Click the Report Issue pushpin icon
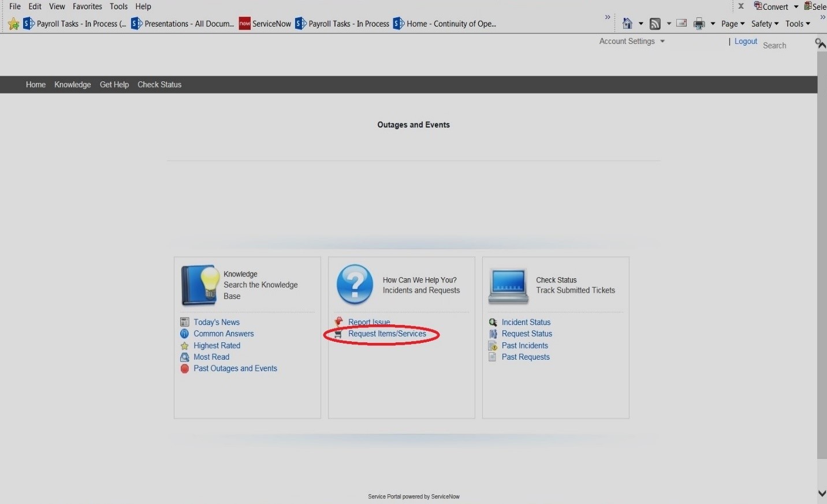Image resolution: width=827 pixels, height=504 pixels. pyautogui.click(x=338, y=322)
